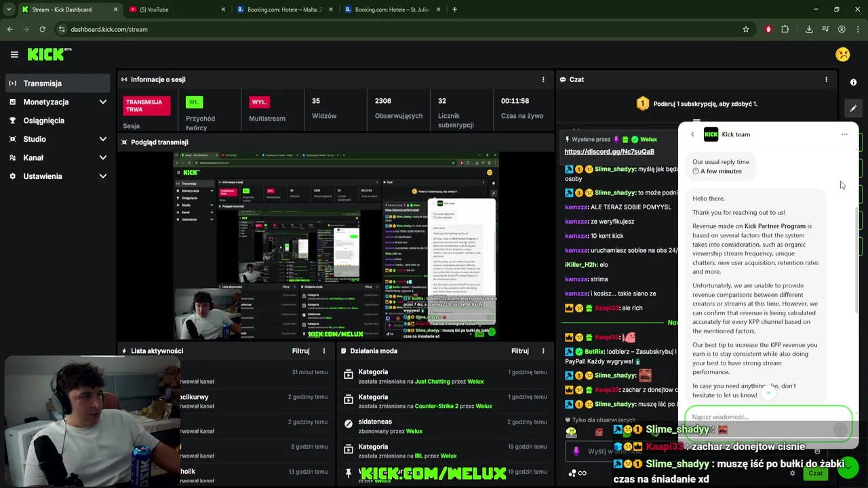Open the hamburger menu beside Kick logo
Image resolution: width=868 pixels, height=488 pixels.
pos(14,54)
